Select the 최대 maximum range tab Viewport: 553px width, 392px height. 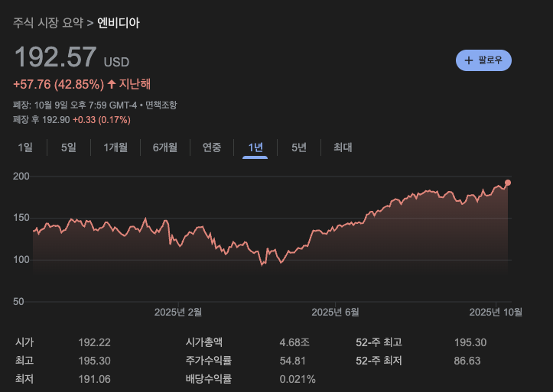(x=343, y=147)
